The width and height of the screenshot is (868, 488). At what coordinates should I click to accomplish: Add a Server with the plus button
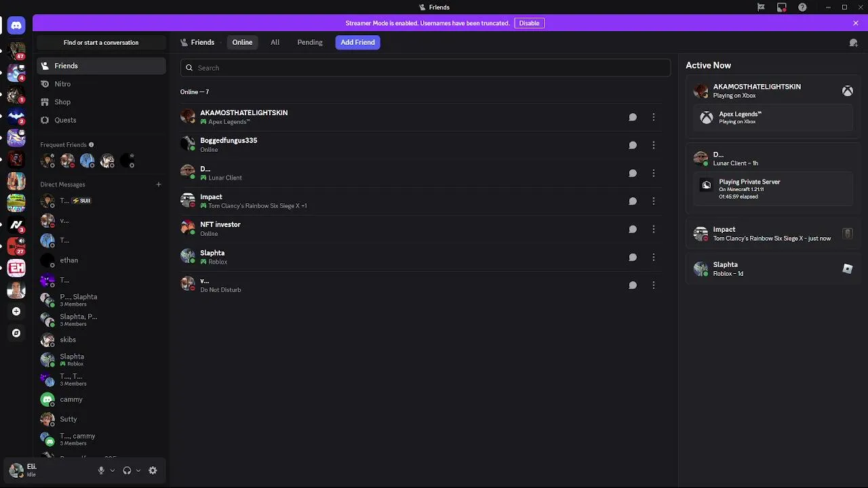click(16, 312)
